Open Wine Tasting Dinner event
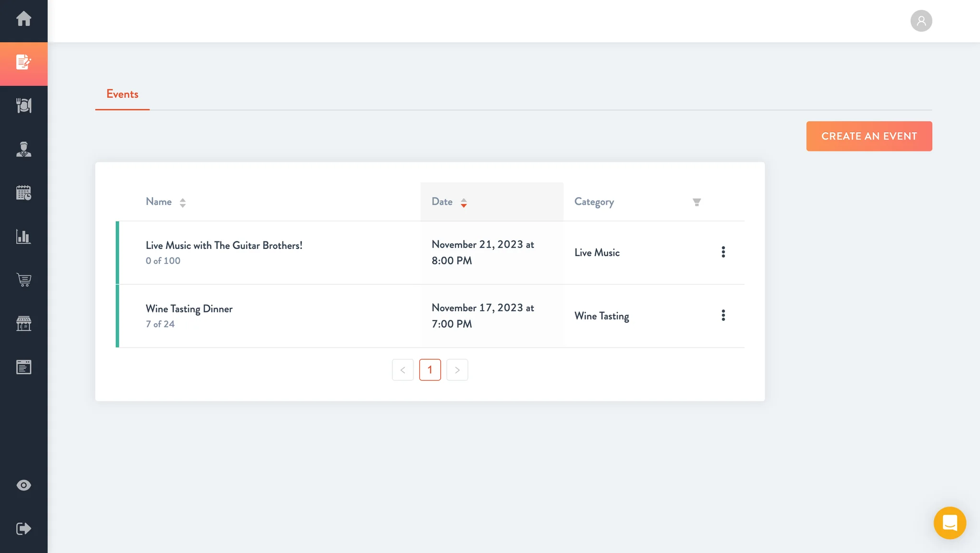The image size is (980, 553). coord(189,309)
